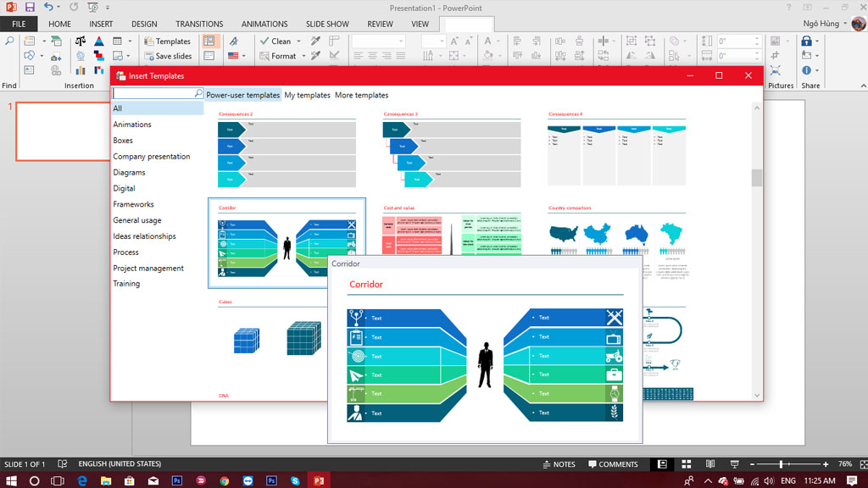
Task: Select the Consequences 2 template thumbnail
Action: pos(287,150)
